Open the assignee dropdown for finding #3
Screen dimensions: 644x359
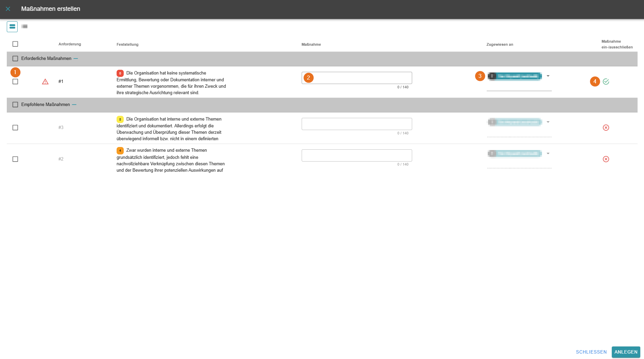click(x=548, y=122)
